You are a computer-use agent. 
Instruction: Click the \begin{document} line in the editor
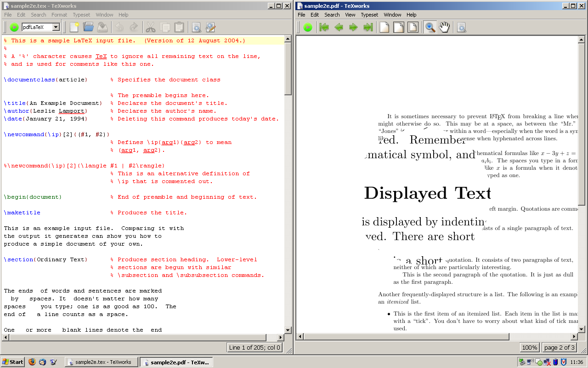click(x=33, y=197)
